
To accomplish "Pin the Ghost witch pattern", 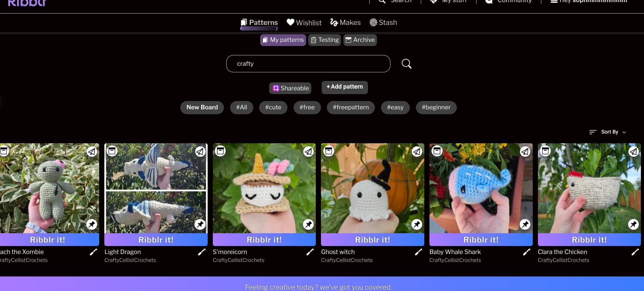I will tap(417, 225).
